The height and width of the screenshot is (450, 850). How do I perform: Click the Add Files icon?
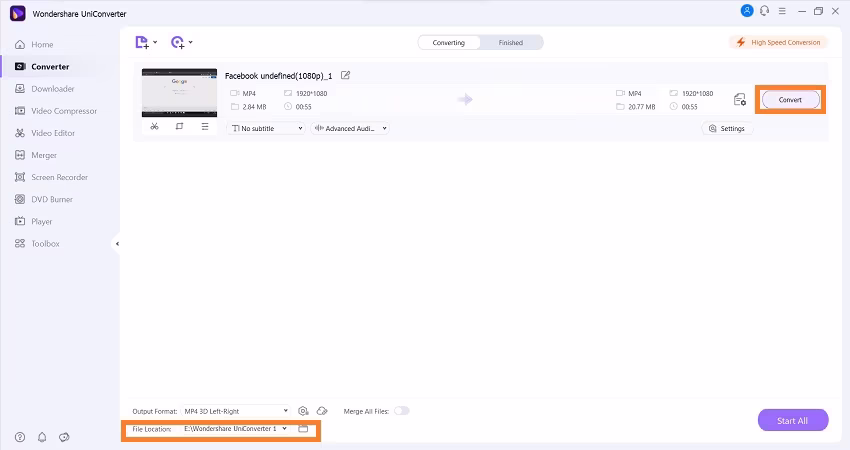(x=141, y=42)
